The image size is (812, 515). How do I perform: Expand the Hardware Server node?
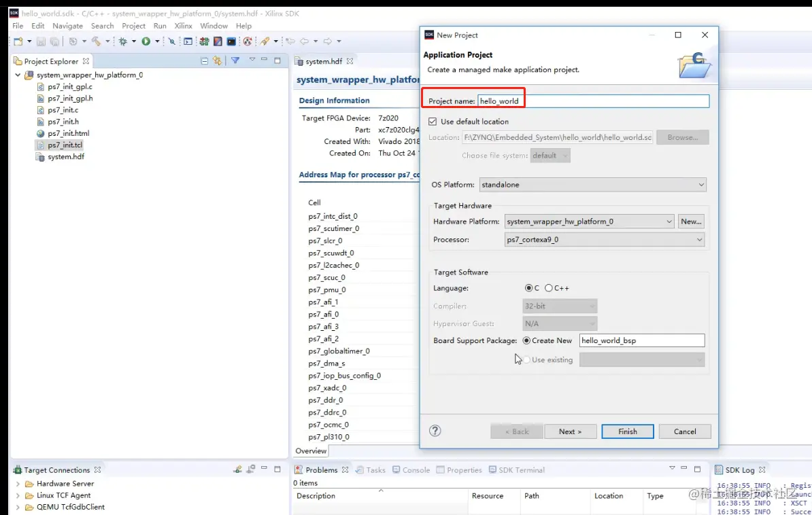click(18, 484)
